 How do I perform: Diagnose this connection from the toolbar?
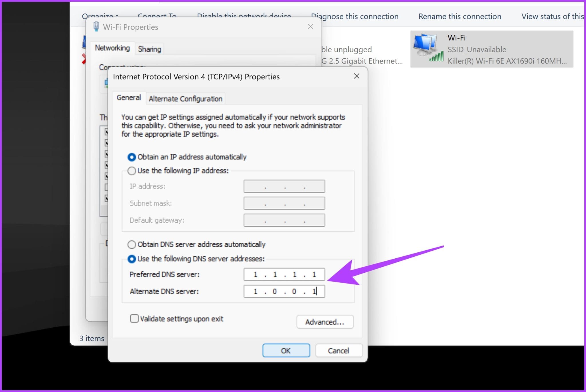point(355,16)
